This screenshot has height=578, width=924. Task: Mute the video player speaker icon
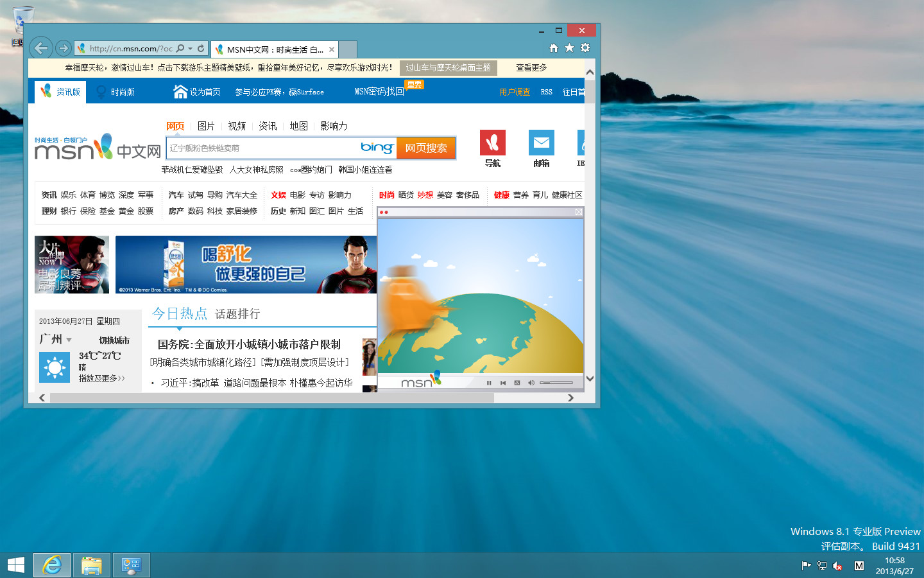531,383
